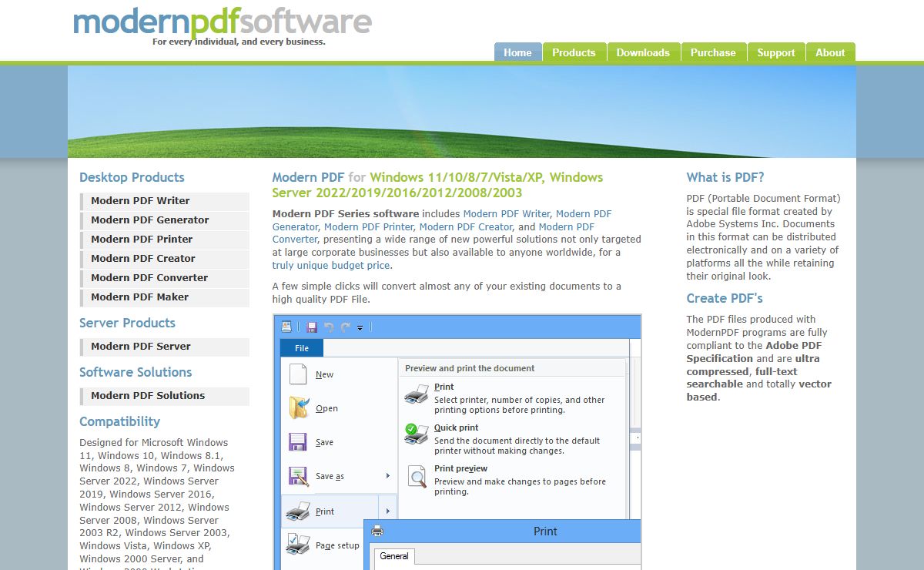The height and width of the screenshot is (570, 924).
Task: Choose Save as in the File menu
Action: pos(330,476)
